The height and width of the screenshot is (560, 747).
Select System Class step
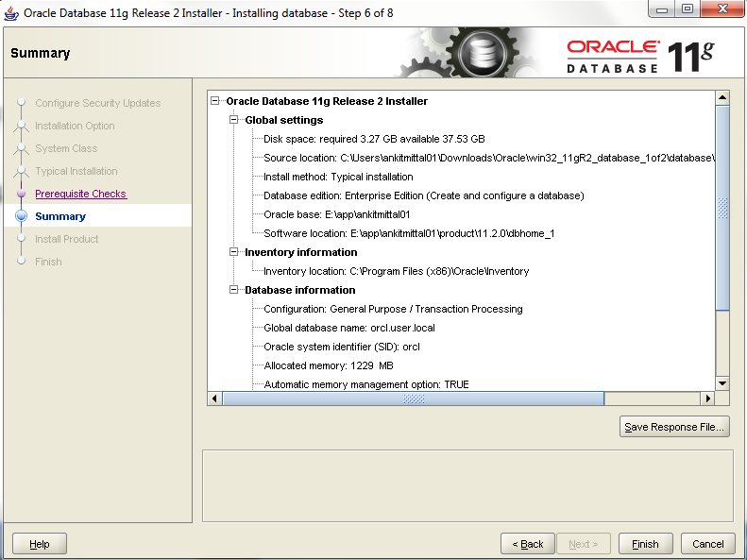pyautogui.click(x=66, y=148)
